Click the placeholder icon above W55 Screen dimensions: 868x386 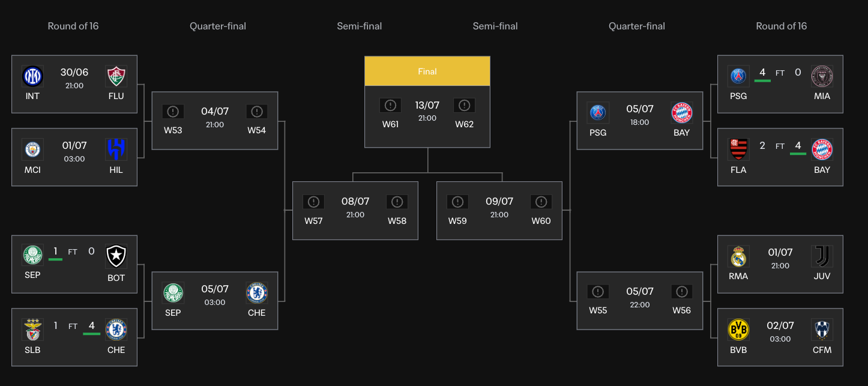(x=598, y=292)
